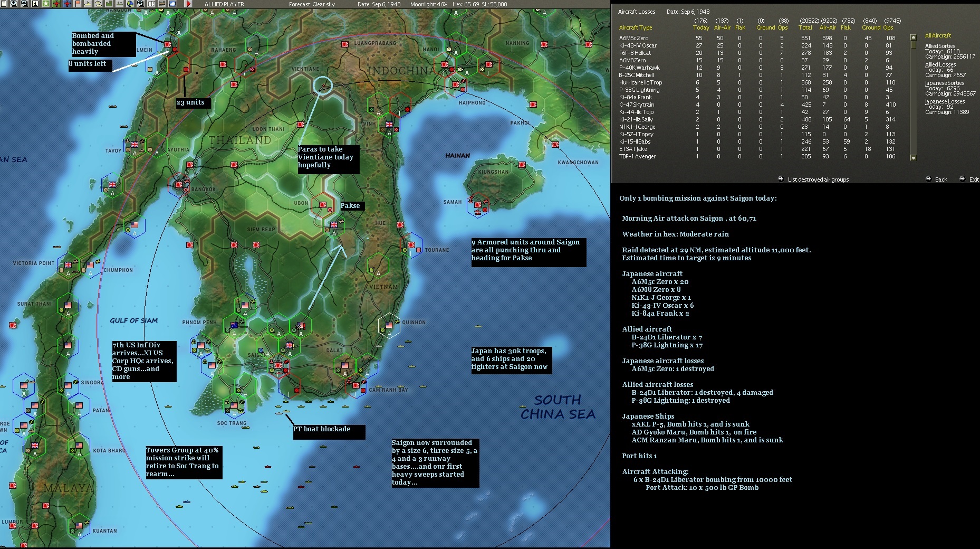
Task: Click Exit in the Aircraft Losses panel
Action: click(974, 179)
